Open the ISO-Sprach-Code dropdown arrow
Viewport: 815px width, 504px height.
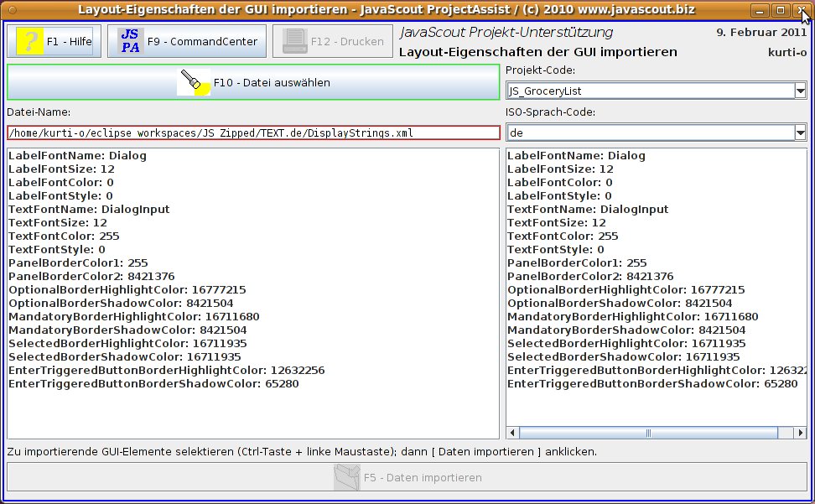[800, 132]
